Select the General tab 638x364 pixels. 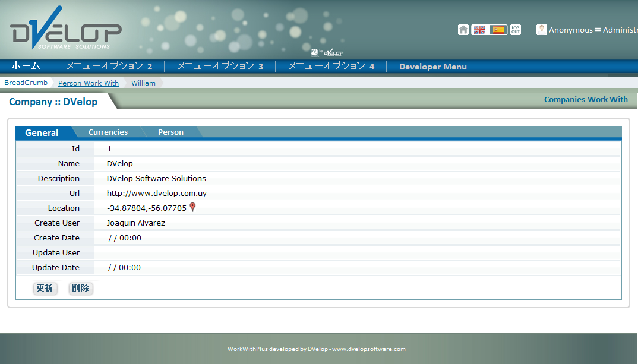point(42,133)
